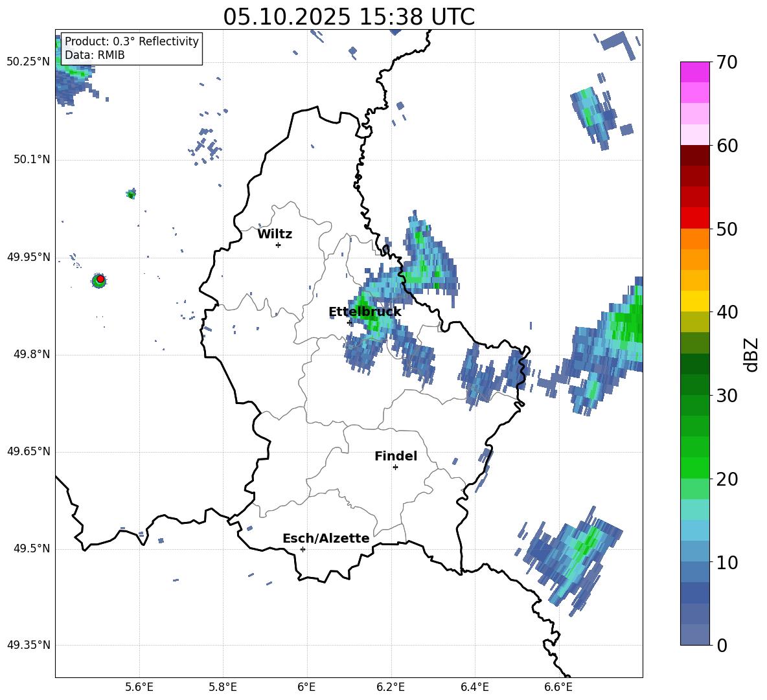Click the yellow colorbar swatch near 40
This screenshot has width=767, height=700.
tap(694, 302)
